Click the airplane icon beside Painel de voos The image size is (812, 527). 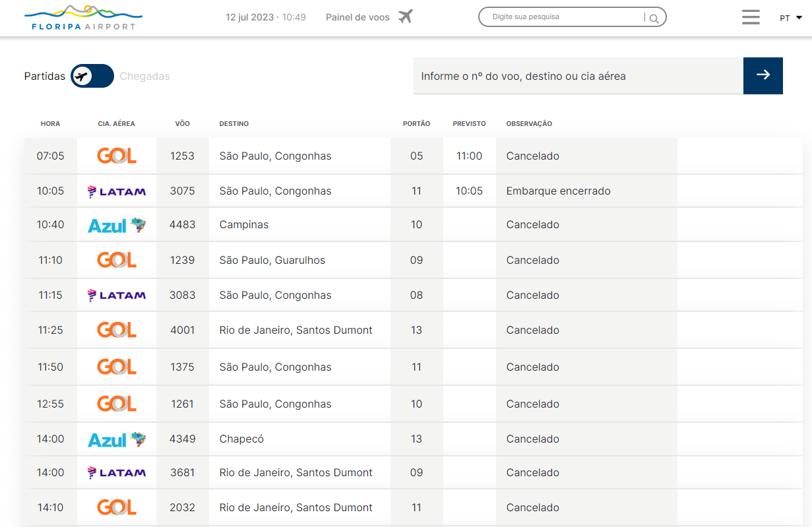click(406, 16)
